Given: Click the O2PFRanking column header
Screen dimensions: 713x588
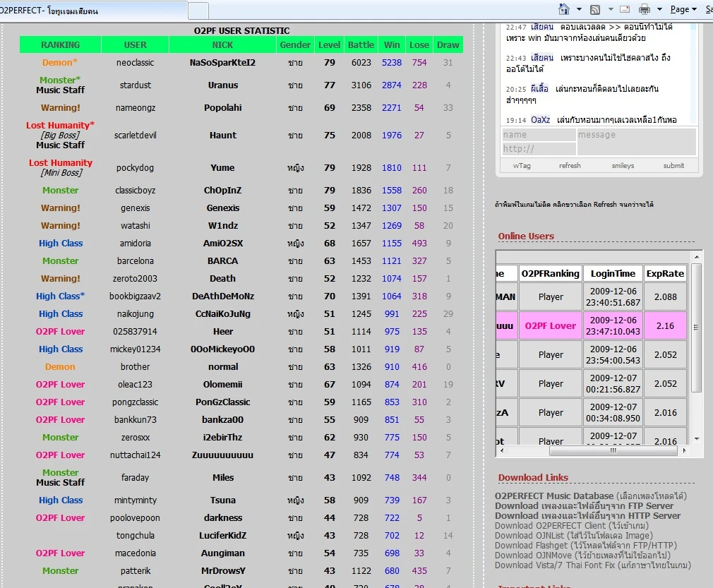Looking at the screenshot, I should (550, 273).
